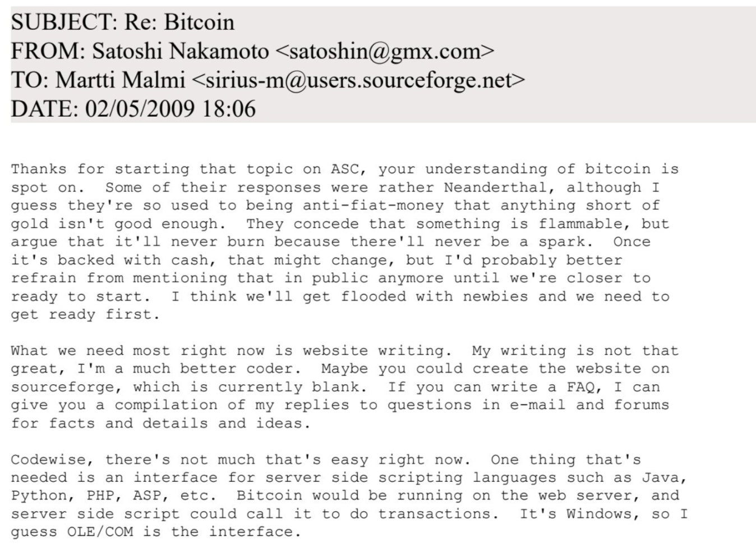756x547 pixels.
Task: Click the sender name Satoshi Nakamoto
Action: (x=180, y=51)
